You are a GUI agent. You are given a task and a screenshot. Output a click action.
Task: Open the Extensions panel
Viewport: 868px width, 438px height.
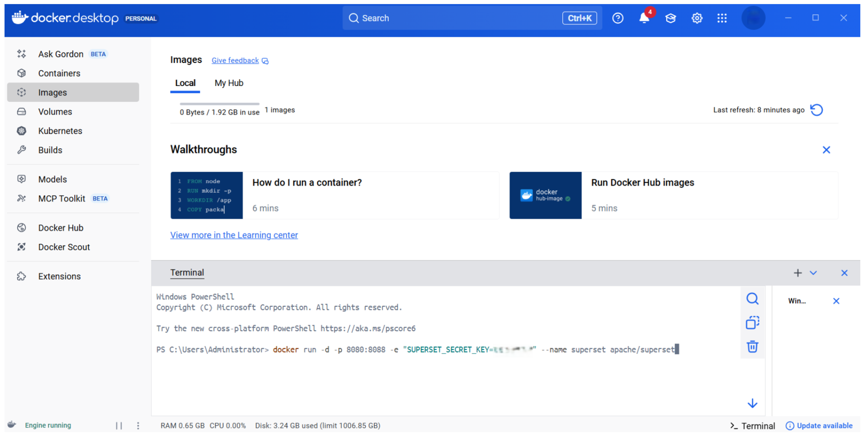click(x=59, y=276)
